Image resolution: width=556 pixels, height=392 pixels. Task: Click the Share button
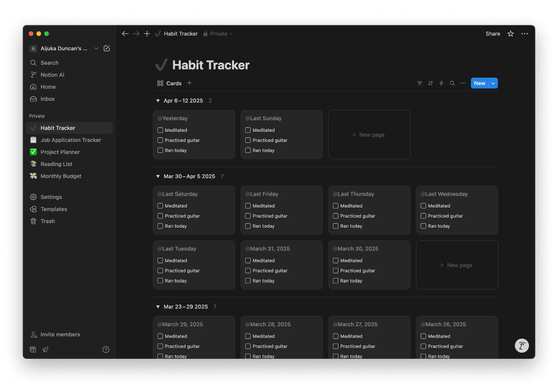pyautogui.click(x=493, y=33)
